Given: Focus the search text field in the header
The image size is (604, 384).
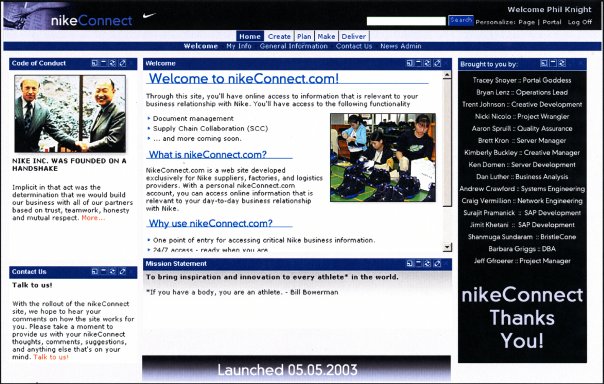Looking at the screenshot, I should tap(406, 21).
